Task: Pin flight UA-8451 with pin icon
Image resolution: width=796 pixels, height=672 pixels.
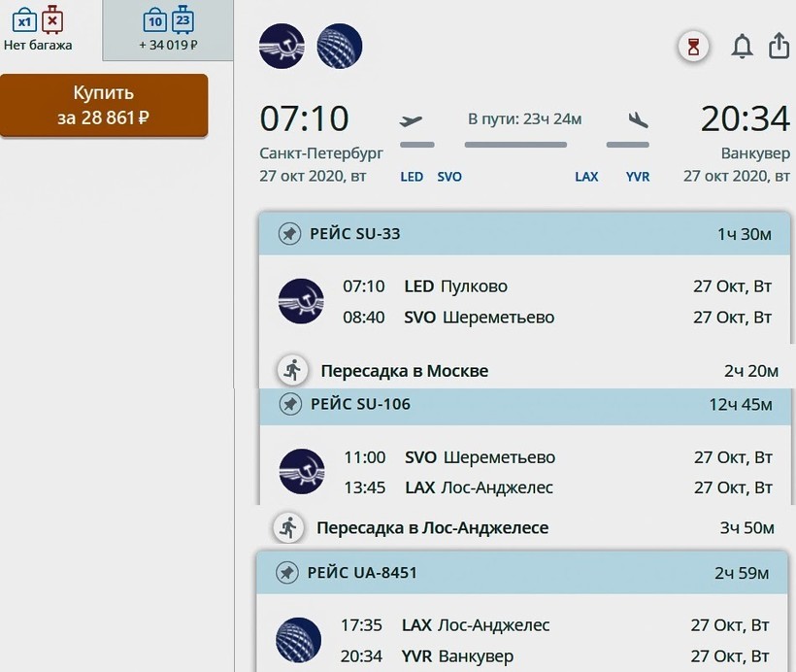Action: click(x=286, y=573)
